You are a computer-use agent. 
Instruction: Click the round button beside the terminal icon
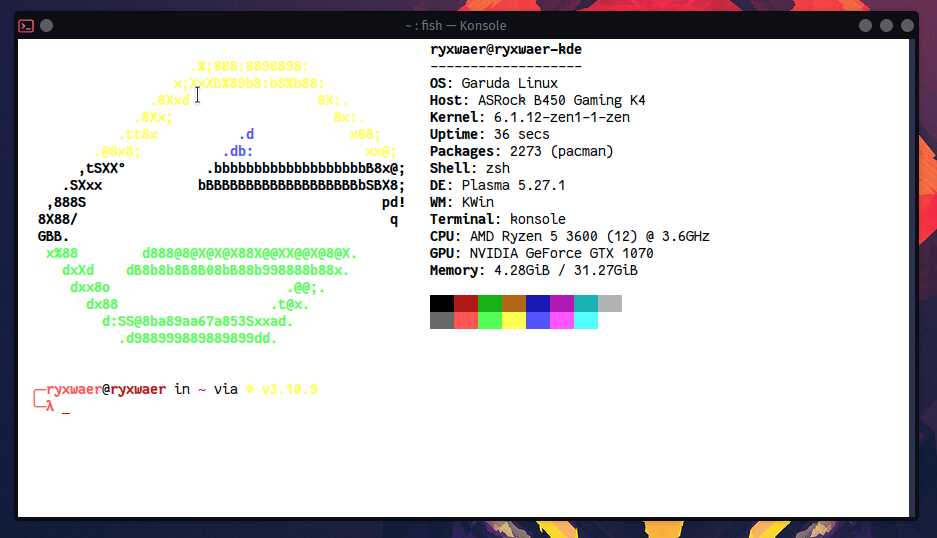[47, 26]
